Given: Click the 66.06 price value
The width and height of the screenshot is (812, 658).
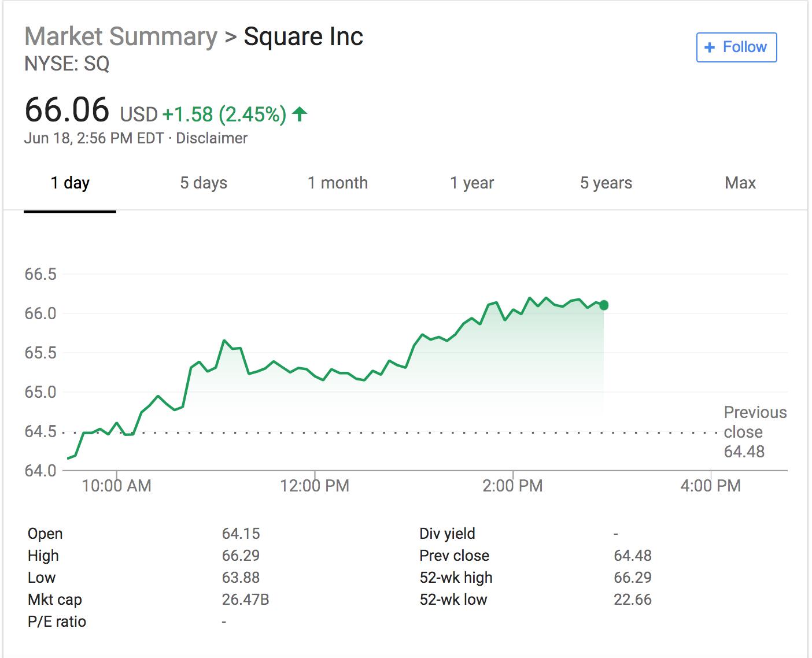Looking at the screenshot, I should tap(67, 109).
